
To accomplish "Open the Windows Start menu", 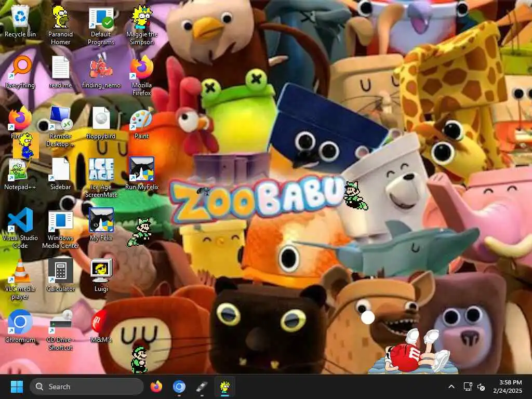I will (x=17, y=387).
